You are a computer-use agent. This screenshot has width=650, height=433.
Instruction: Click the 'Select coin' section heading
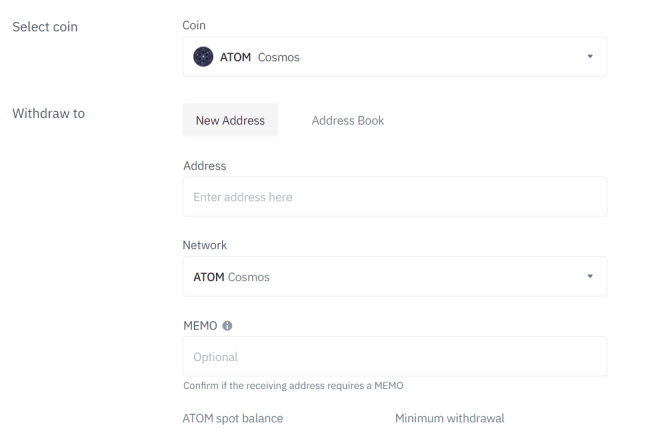[44, 26]
